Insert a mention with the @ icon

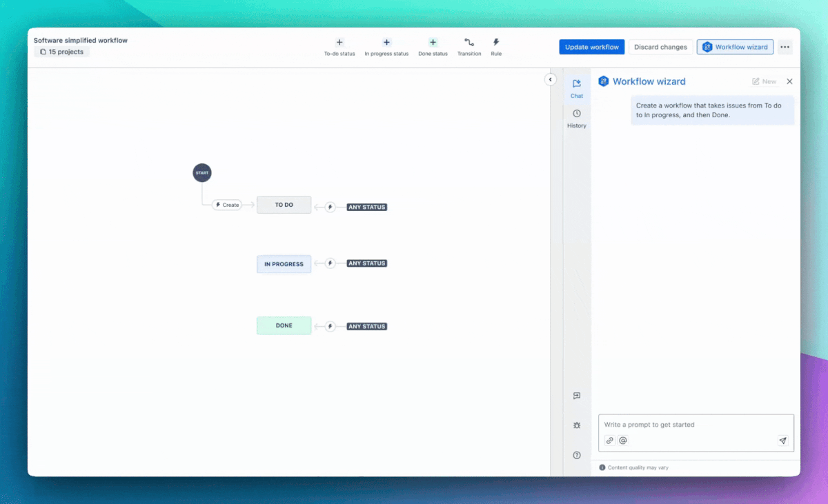(622, 440)
